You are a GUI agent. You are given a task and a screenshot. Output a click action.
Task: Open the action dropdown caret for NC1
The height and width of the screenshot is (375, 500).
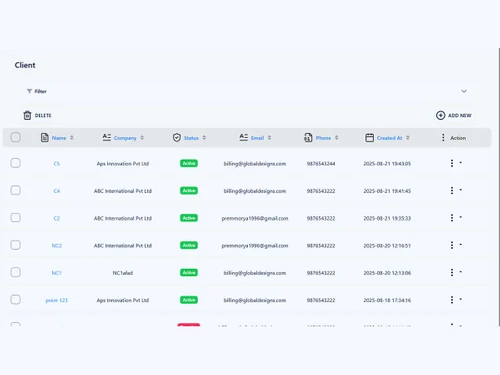(x=461, y=272)
